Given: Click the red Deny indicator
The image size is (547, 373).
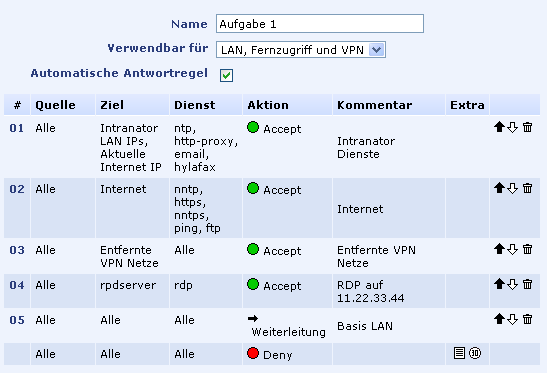Looking at the screenshot, I should coord(253,353).
